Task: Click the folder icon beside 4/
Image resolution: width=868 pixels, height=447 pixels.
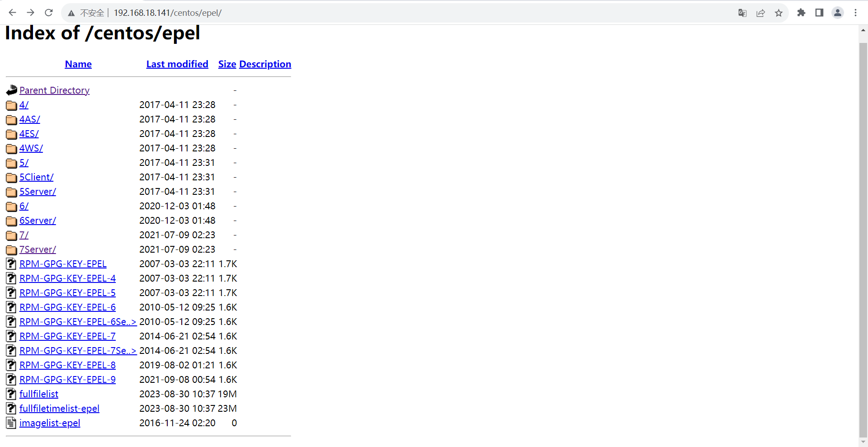Action: coord(12,105)
